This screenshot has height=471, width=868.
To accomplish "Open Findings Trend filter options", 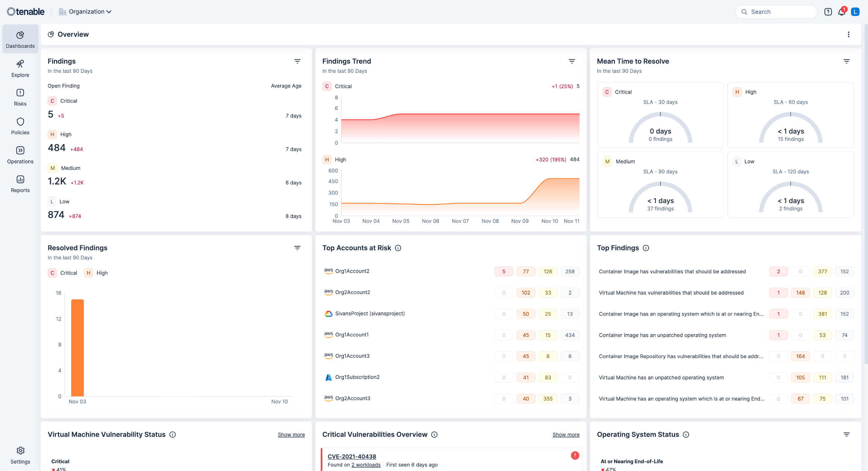I will click(572, 61).
